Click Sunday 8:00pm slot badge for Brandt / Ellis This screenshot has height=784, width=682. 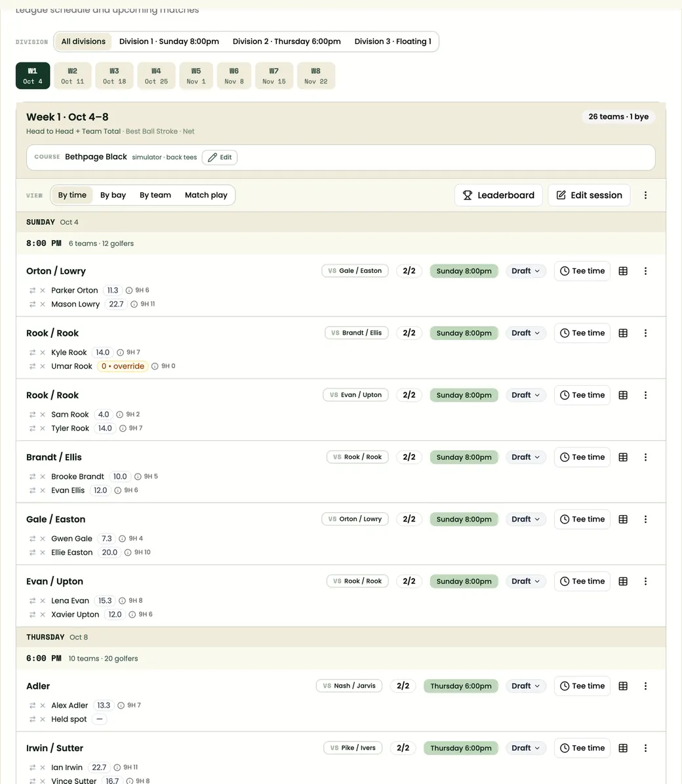[464, 457]
